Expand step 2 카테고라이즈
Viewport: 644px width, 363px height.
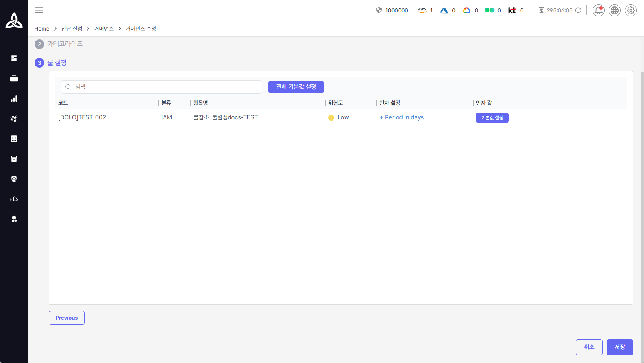point(65,44)
